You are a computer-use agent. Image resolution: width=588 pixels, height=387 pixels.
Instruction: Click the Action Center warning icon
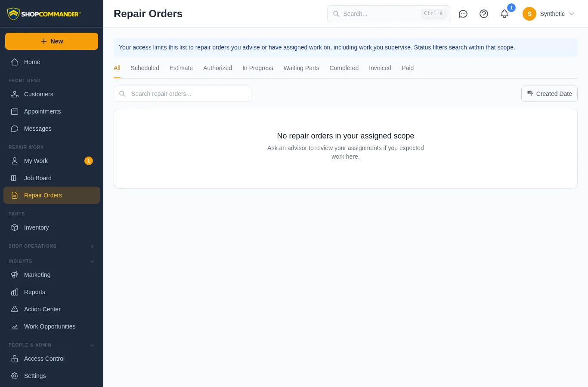15,309
